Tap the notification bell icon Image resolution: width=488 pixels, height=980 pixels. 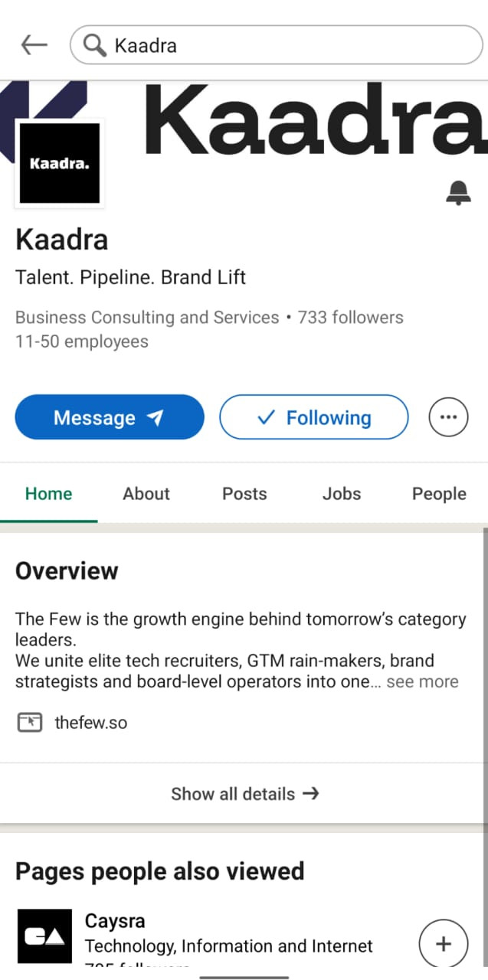[458, 192]
